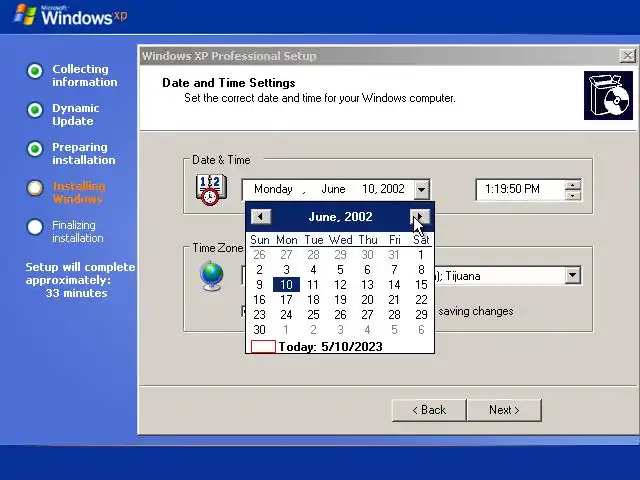Click weekday Monday in the date field

(x=273, y=189)
